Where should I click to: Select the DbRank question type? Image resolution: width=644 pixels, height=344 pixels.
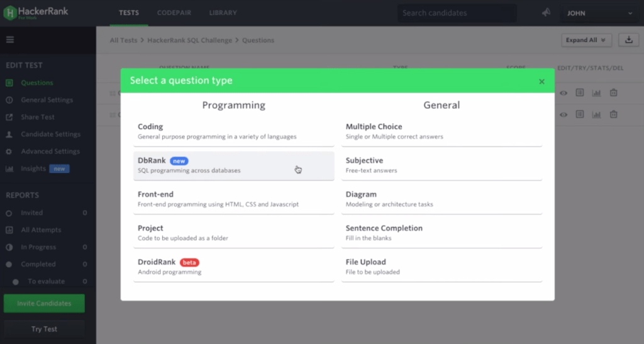pyautogui.click(x=234, y=165)
